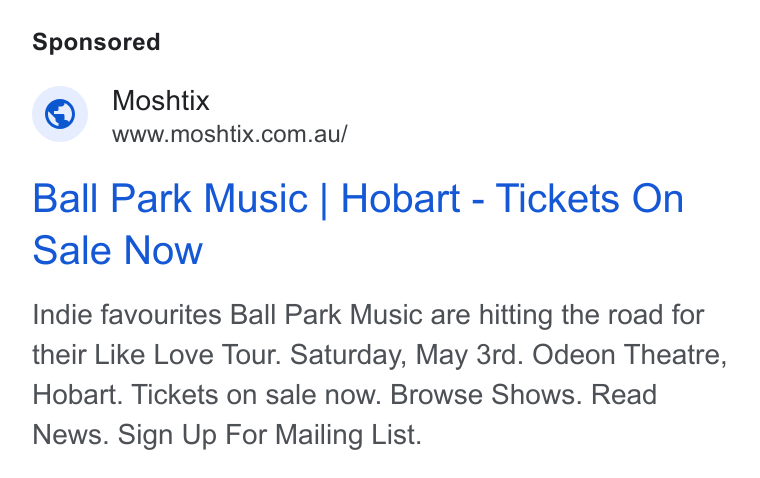Viewport: 760px width, 478px height.
Task: Click the Sponsored label
Action: 96,42
